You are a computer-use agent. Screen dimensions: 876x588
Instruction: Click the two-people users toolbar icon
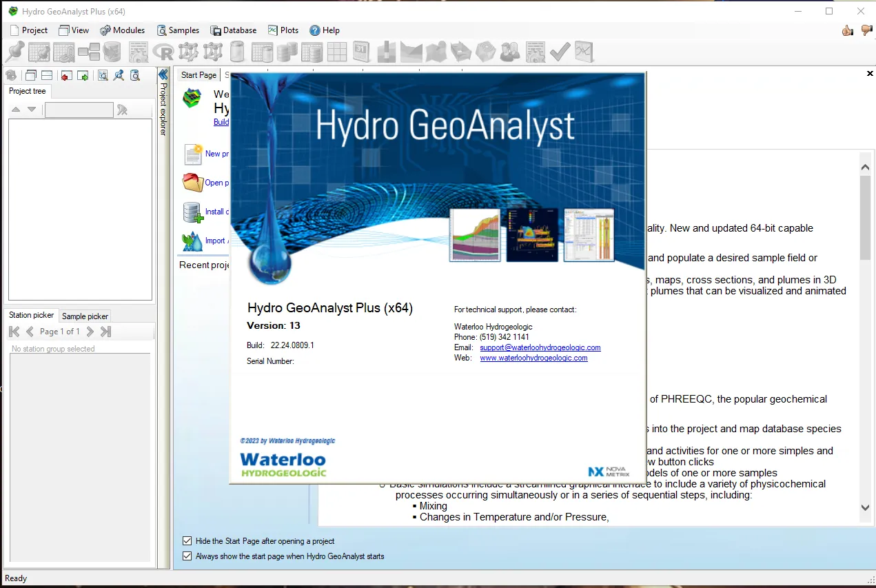click(x=510, y=52)
